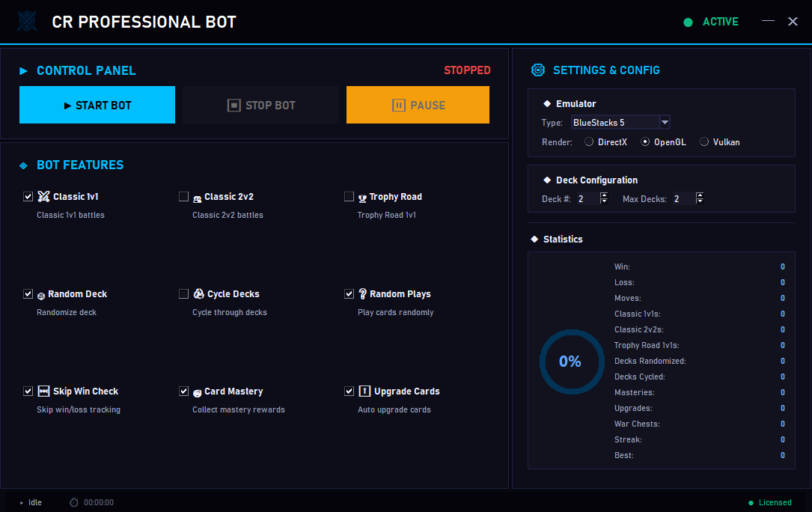Screen dimensions: 812x512
Task: Open the BlueStacks 5 emulator dropdown
Action: pyautogui.click(x=665, y=122)
